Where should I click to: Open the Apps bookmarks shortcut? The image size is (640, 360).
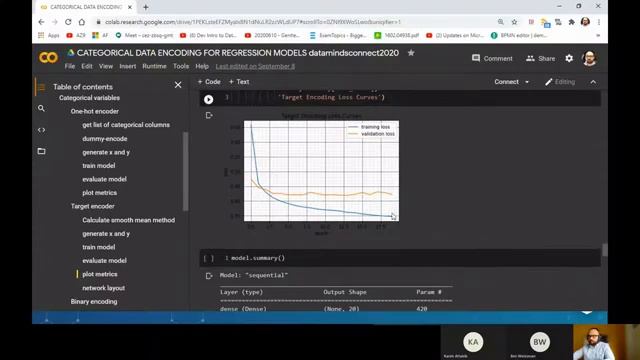click(49, 36)
